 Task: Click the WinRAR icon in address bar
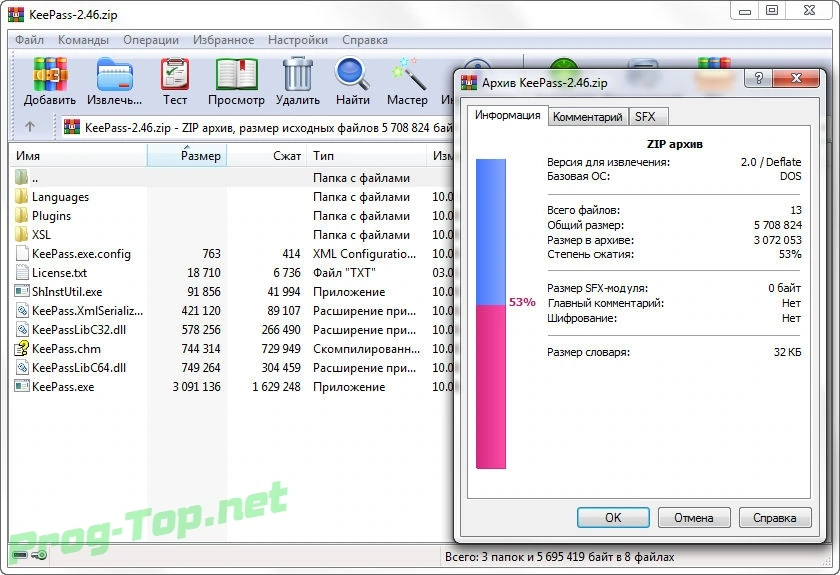click(72, 127)
